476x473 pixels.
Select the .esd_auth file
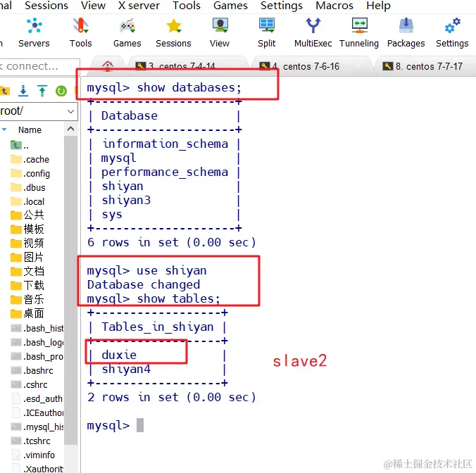(x=37, y=398)
